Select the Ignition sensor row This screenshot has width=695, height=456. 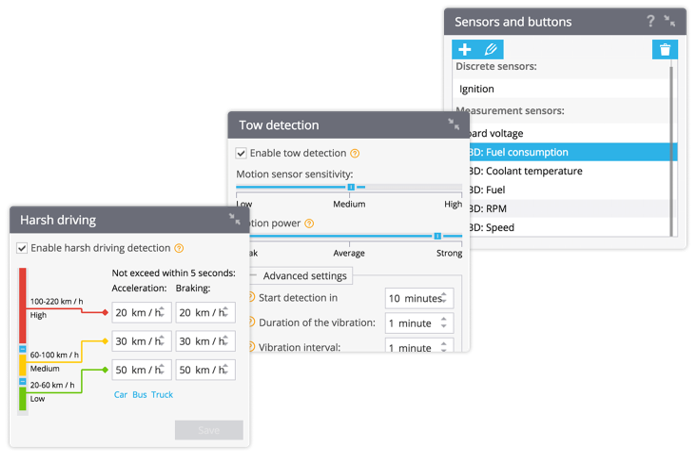point(562,89)
